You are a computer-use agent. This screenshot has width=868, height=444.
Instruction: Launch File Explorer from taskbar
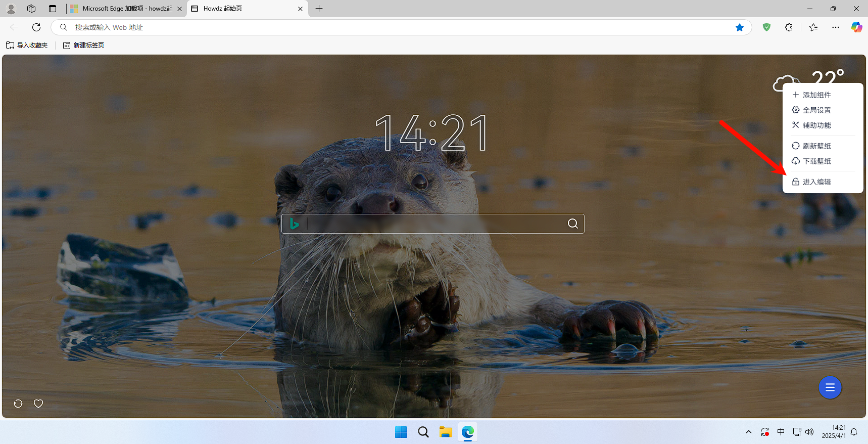tap(445, 432)
